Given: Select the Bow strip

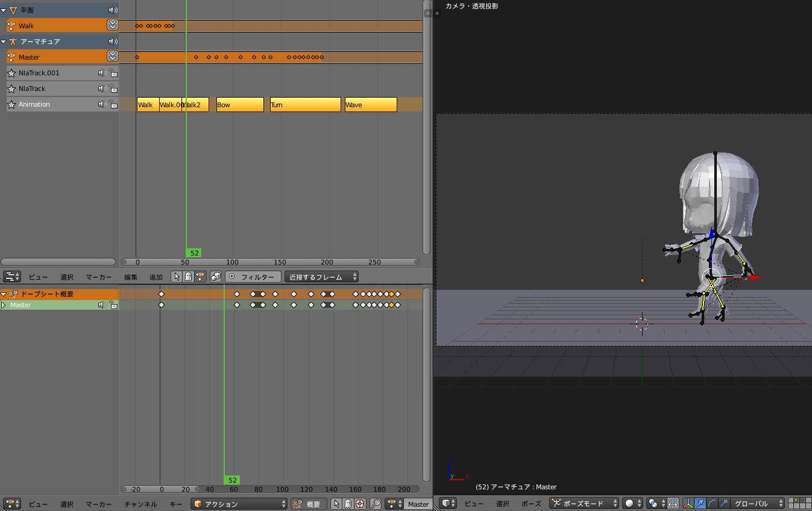Looking at the screenshot, I should pos(240,104).
